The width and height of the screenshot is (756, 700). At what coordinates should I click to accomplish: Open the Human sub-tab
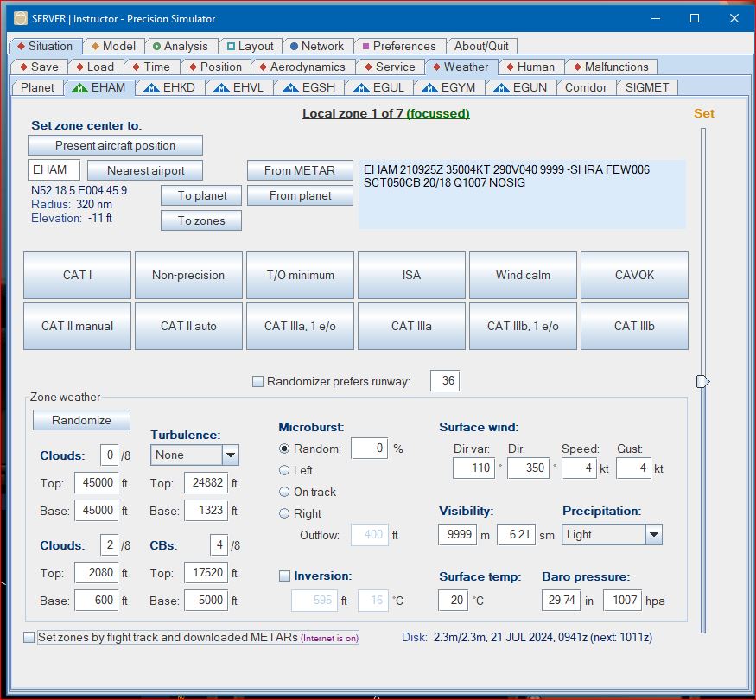point(530,67)
